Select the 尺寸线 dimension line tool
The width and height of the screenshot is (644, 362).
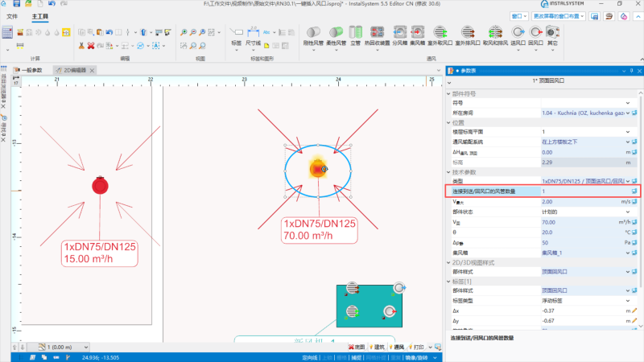click(x=253, y=37)
